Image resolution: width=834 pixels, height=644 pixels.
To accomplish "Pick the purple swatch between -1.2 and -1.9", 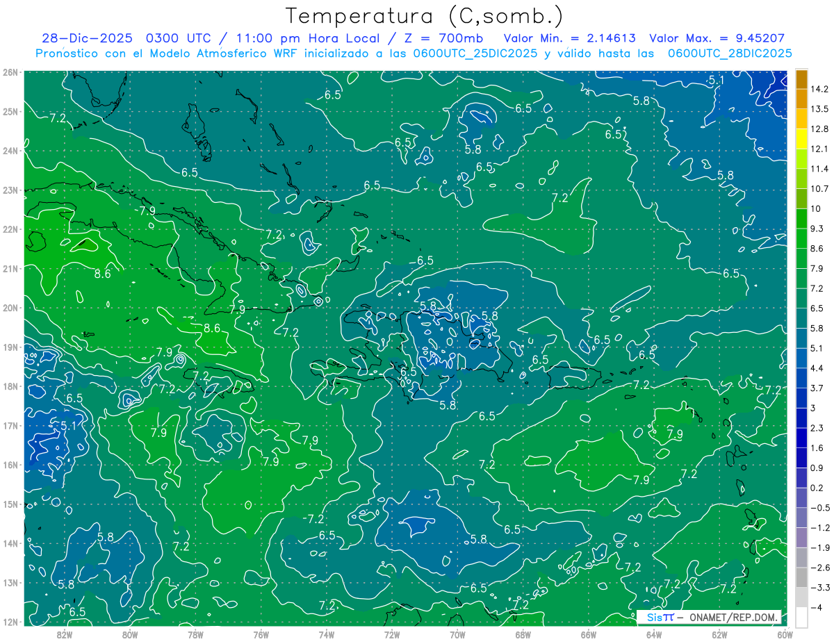I will (801, 537).
